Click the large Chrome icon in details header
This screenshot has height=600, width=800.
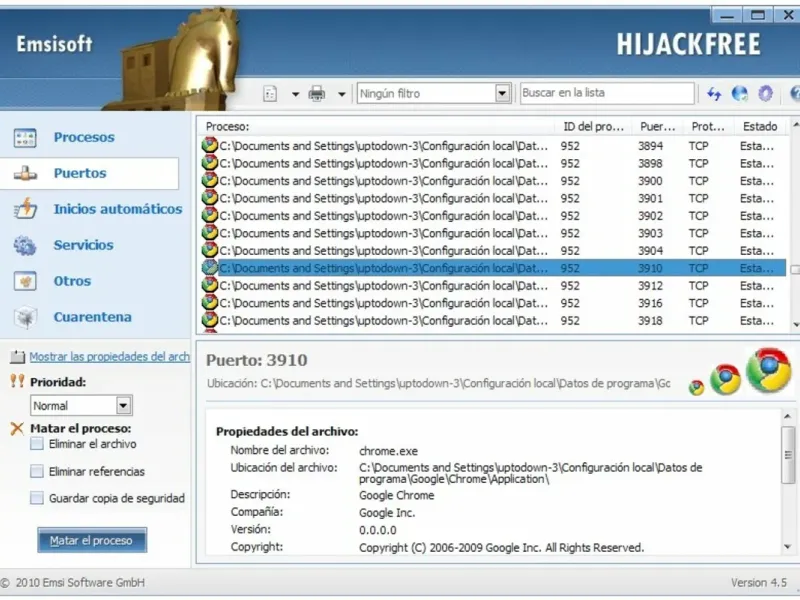[x=769, y=371]
